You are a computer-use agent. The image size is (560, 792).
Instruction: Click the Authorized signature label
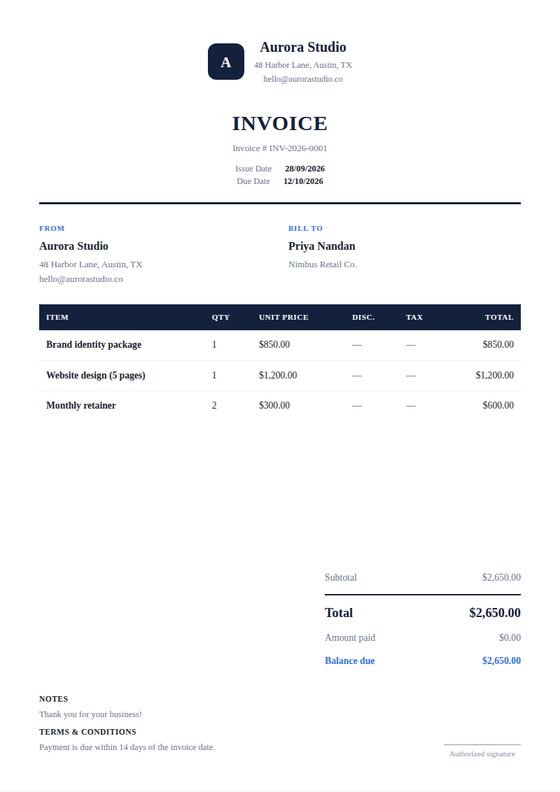[482, 754]
